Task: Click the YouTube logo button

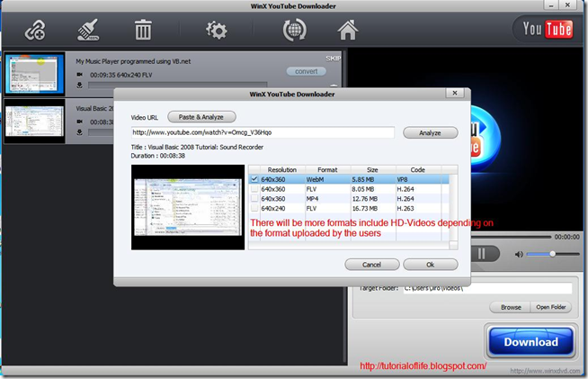Action: coord(548,29)
